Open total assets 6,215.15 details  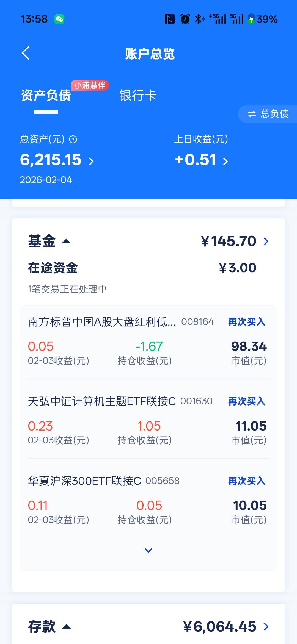click(x=56, y=160)
